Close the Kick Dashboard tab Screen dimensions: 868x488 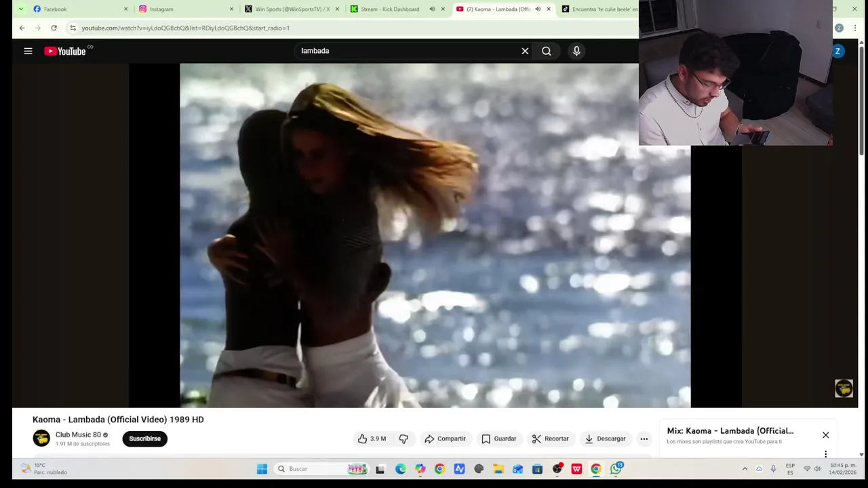point(443,9)
